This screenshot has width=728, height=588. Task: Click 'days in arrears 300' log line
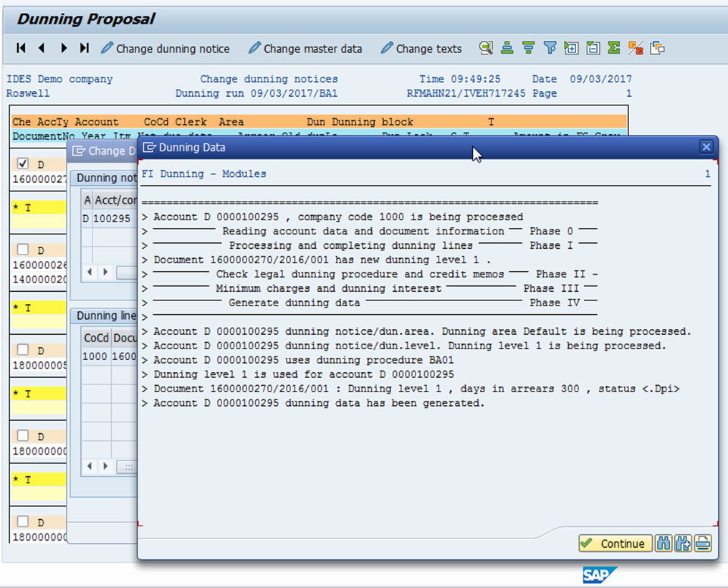tap(411, 389)
